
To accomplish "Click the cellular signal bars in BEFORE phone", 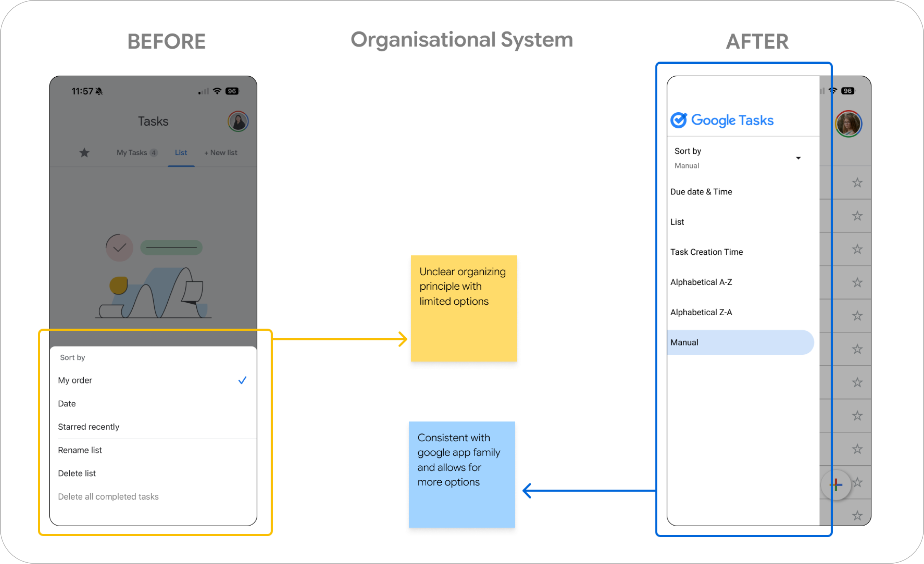I will click(204, 91).
